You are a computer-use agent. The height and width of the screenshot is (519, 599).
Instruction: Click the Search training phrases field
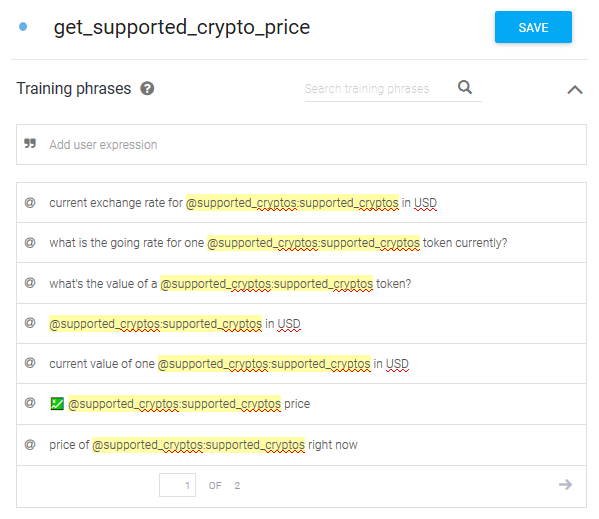380,89
